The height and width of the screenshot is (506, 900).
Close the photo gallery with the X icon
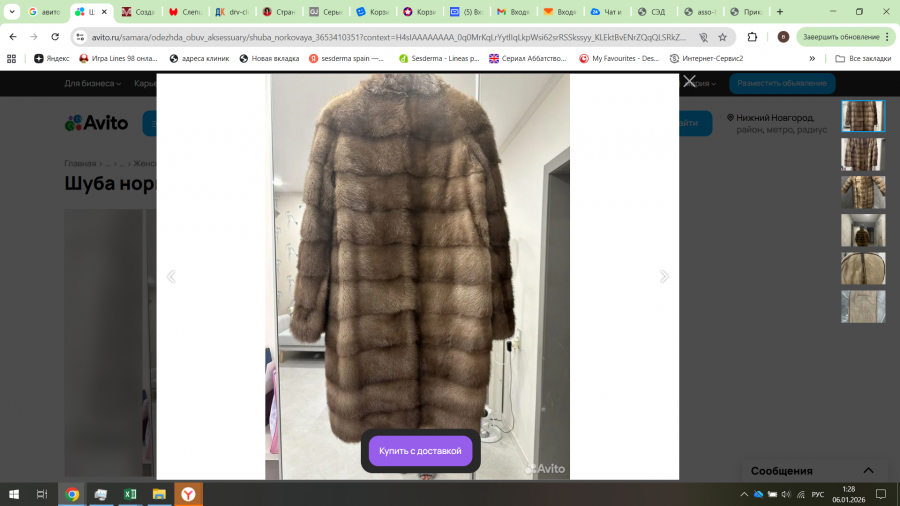pyautogui.click(x=689, y=81)
